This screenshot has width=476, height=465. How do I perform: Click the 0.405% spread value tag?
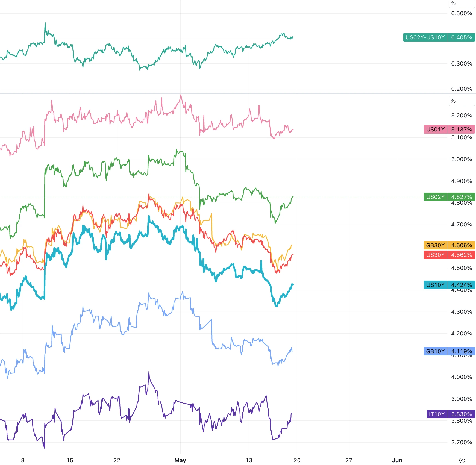pos(461,37)
